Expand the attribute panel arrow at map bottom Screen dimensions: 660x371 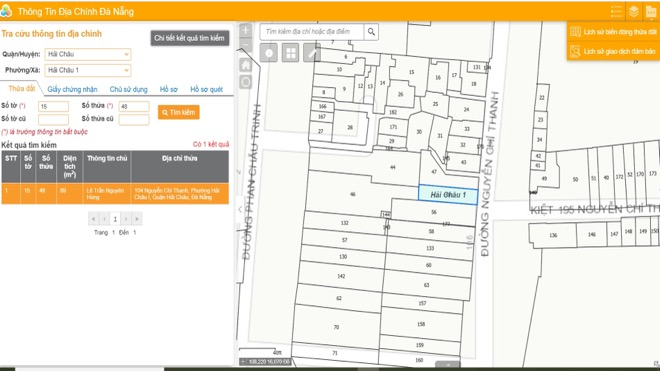[x=448, y=364]
